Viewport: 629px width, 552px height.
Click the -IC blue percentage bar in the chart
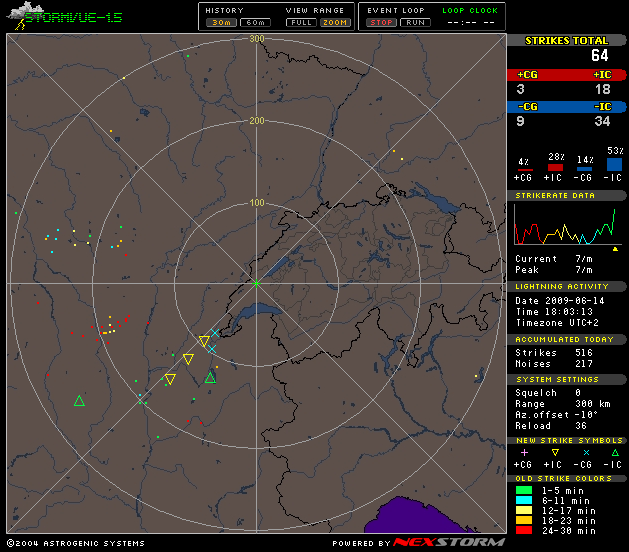615,164
